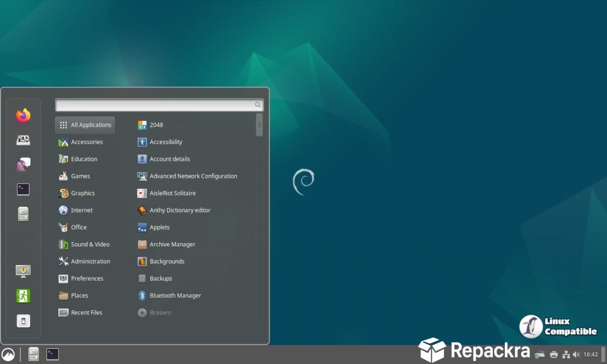The image size is (607, 364).
Task: Open the network applet in system tray
Action: (x=566, y=354)
